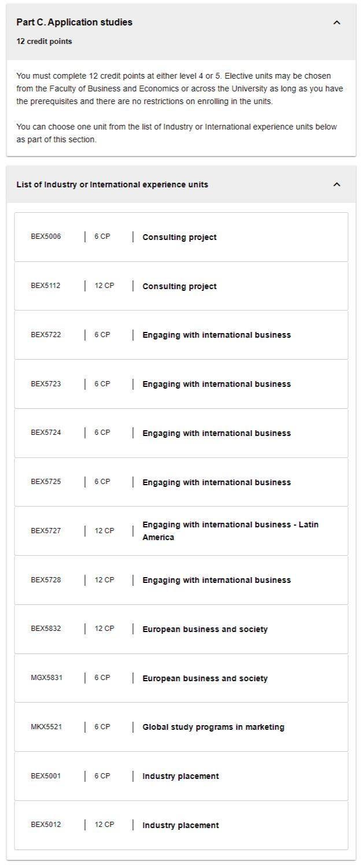Open BEX5724 Engaging with international business
The image size is (362, 868).
pyautogui.click(x=181, y=433)
